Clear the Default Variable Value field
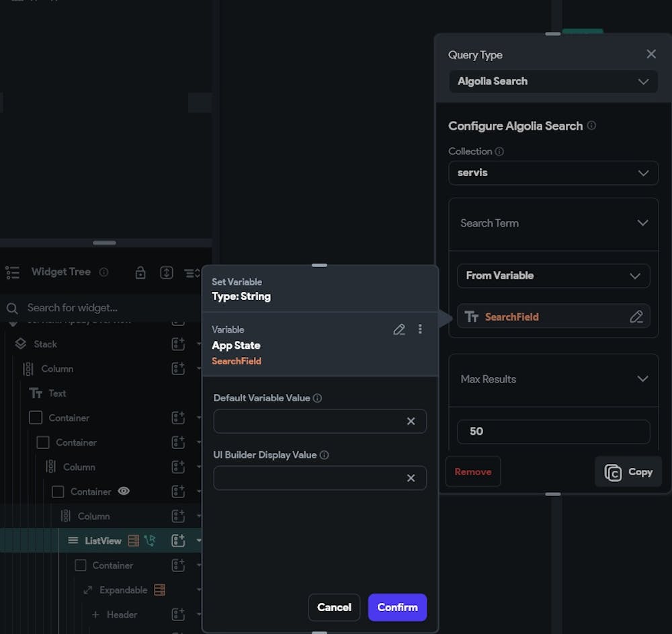Viewport: 672px width, 634px height. coord(411,422)
